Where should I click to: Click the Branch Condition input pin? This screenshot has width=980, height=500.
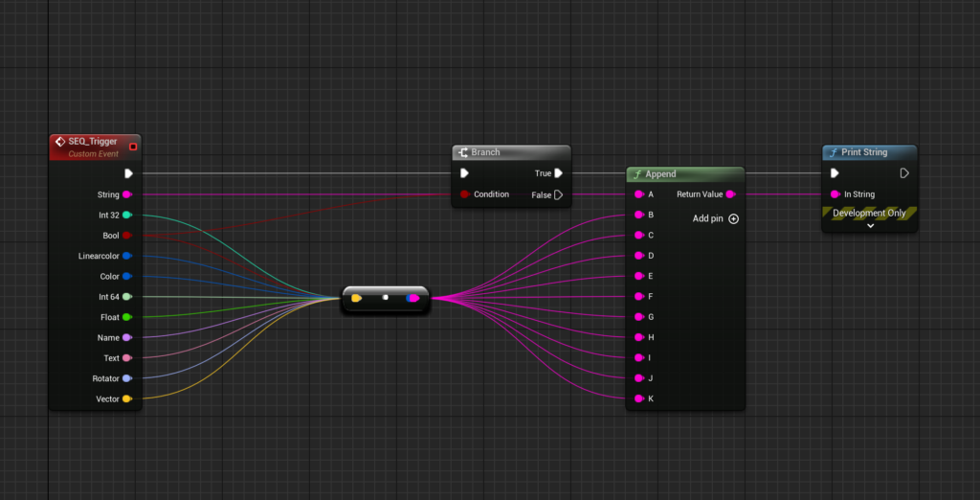click(465, 194)
